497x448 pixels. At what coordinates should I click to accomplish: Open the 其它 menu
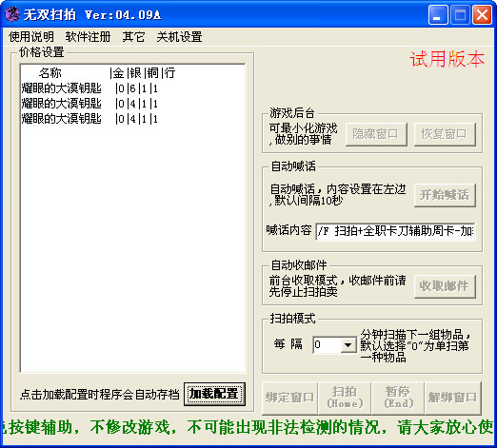click(x=133, y=37)
